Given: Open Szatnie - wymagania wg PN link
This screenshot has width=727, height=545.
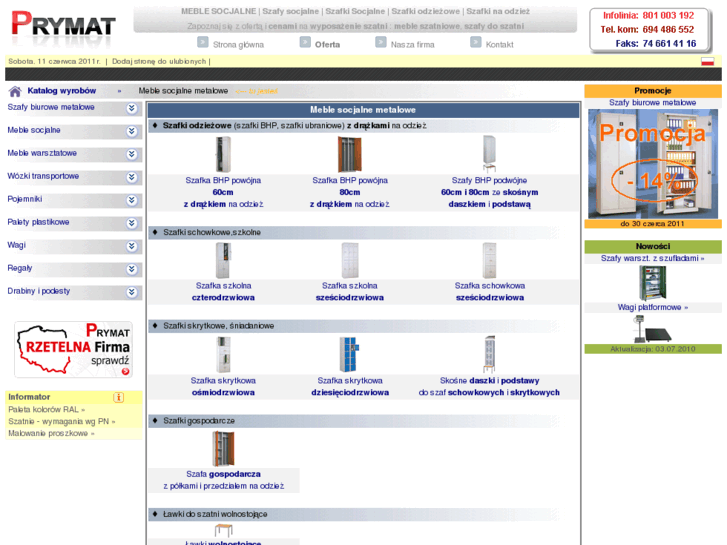Looking at the screenshot, I should [x=62, y=421].
